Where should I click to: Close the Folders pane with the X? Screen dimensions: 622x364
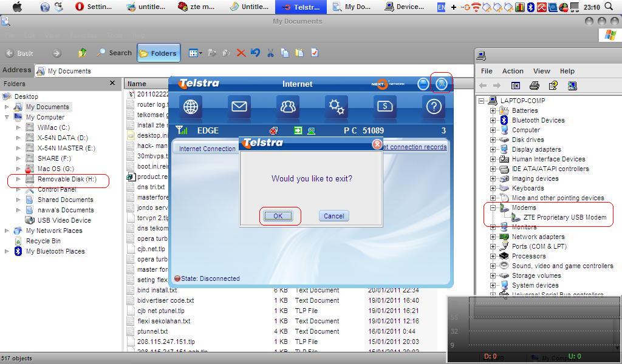[x=112, y=83]
